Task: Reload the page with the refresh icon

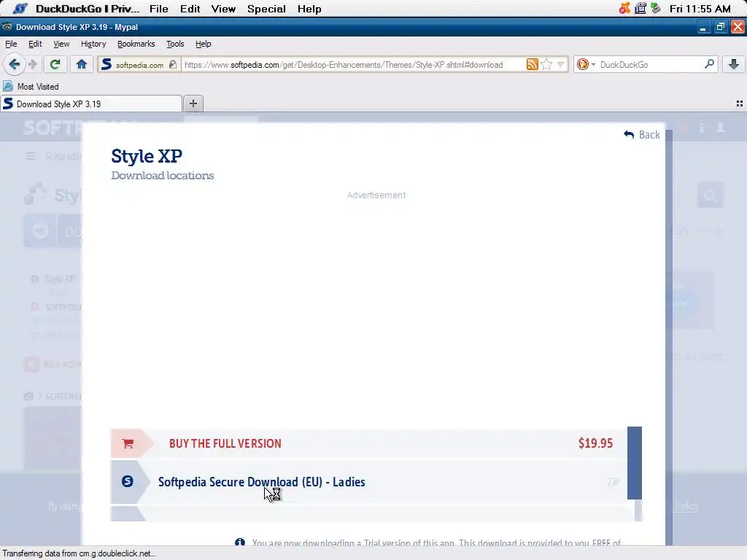Action: pos(55,64)
